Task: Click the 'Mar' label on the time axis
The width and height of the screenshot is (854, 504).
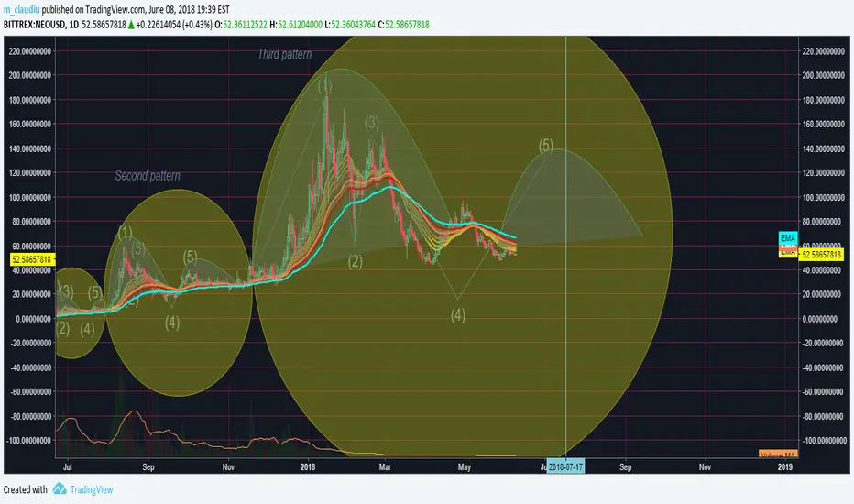Action: pos(385,467)
